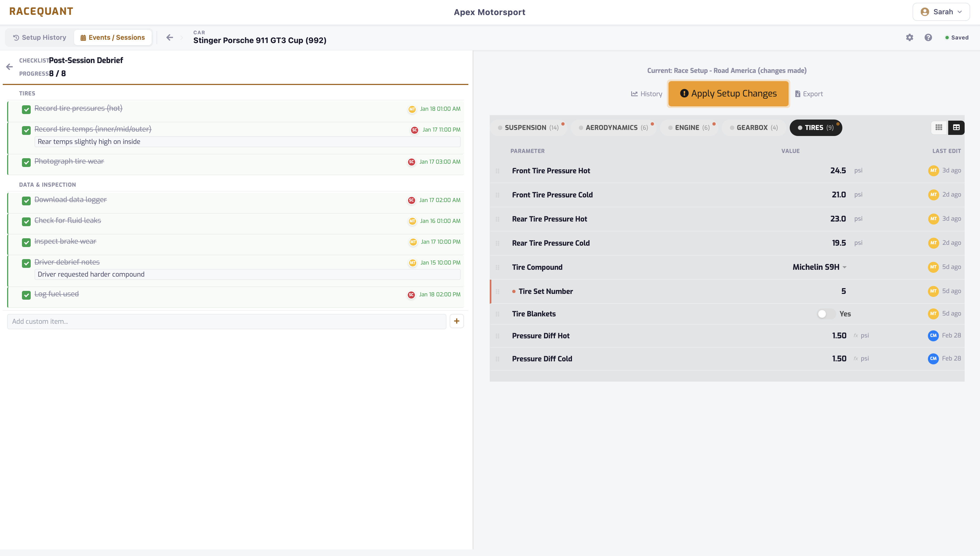
Task: Open the Events / Sessions tab
Action: tap(113, 37)
